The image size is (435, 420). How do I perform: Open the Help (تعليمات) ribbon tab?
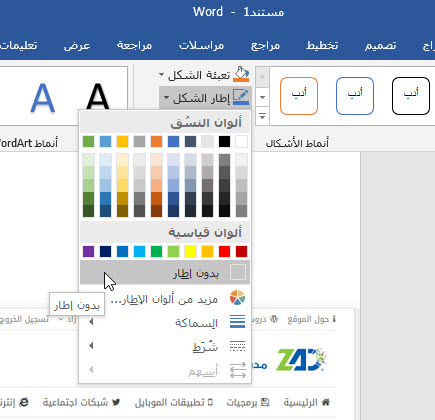tap(18, 45)
